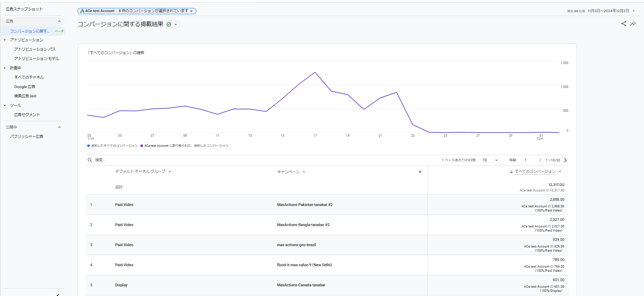Click the 929.00 conversions value
This screenshot has height=296, width=644.
[x=558, y=240]
